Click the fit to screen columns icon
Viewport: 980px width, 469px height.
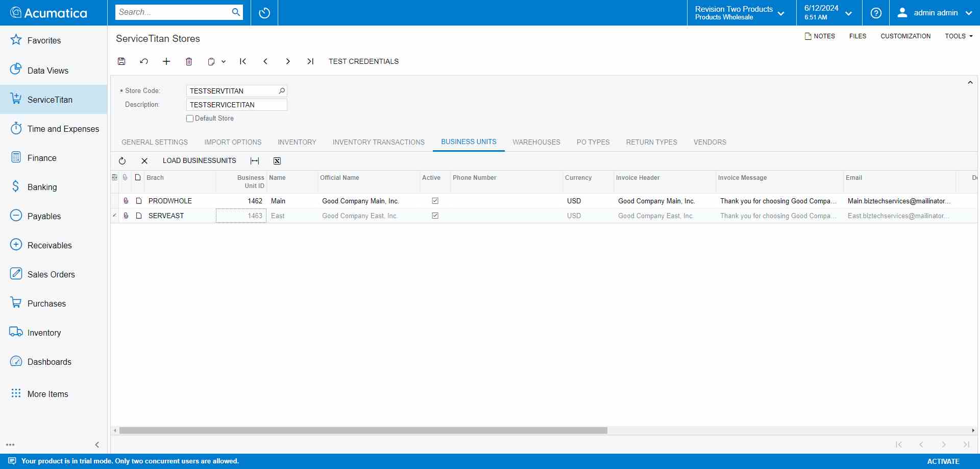(x=255, y=161)
